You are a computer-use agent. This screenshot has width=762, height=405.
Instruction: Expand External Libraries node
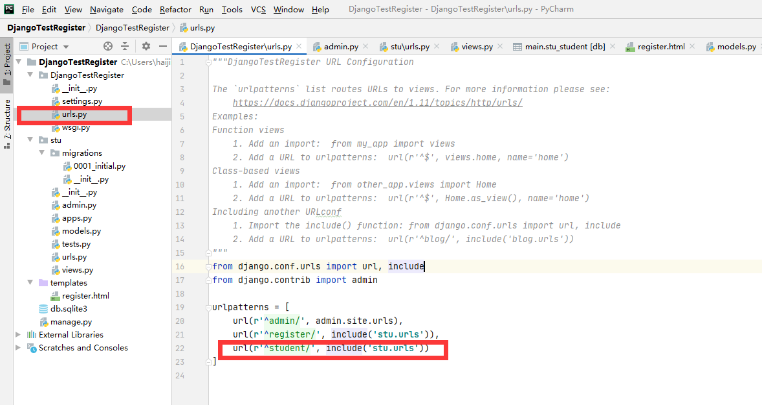(18, 335)
